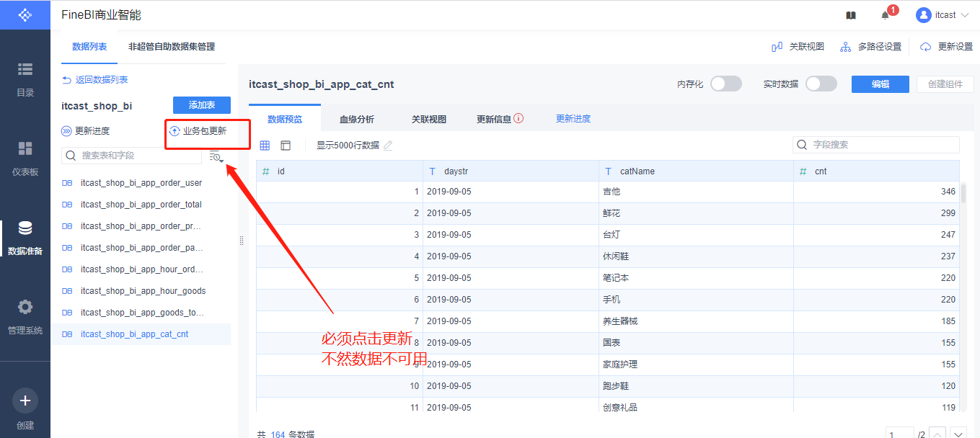Screen dimensions: 980x438
Task: Toggle the 内存化 switch
Action: (x=725, y=84)
